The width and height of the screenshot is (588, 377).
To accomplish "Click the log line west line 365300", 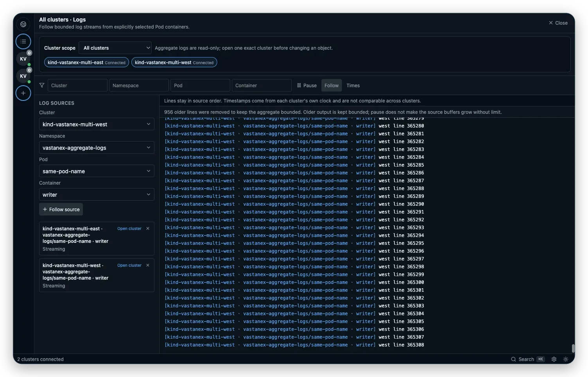I will click(x=294, y=282).
